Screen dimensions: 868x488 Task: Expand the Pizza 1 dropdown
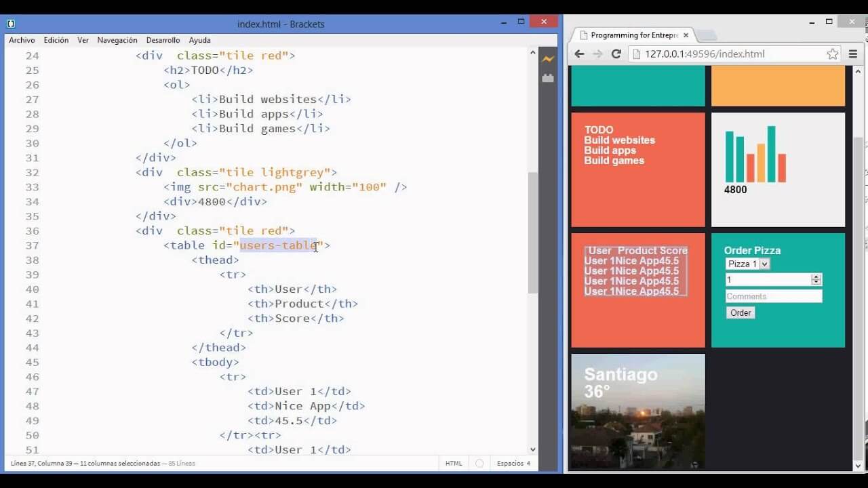tap(747, 264)
